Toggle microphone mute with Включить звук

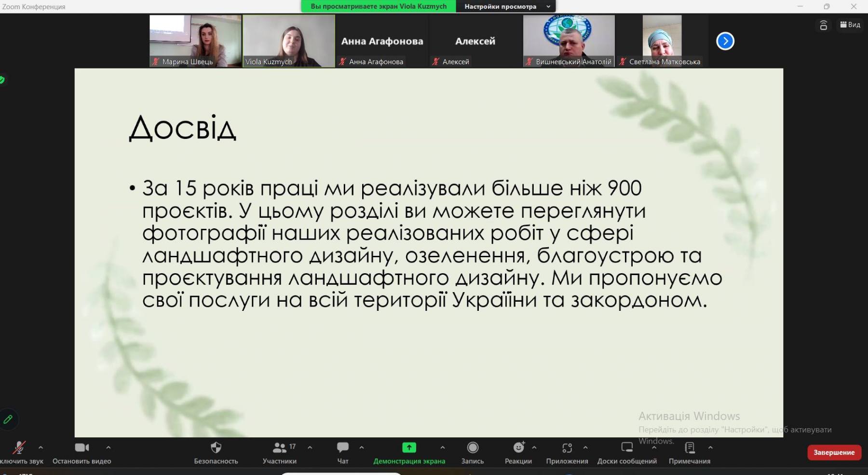(x=19, y=448)
